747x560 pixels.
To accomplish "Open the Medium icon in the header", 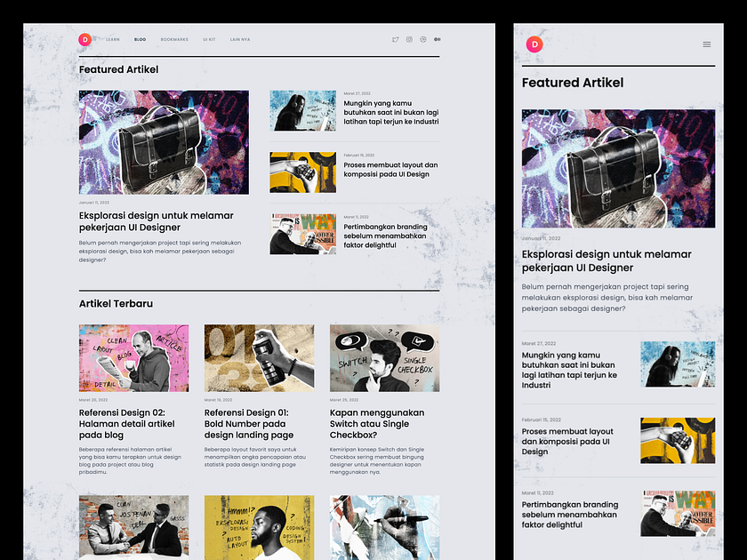I will coord(437,39).
